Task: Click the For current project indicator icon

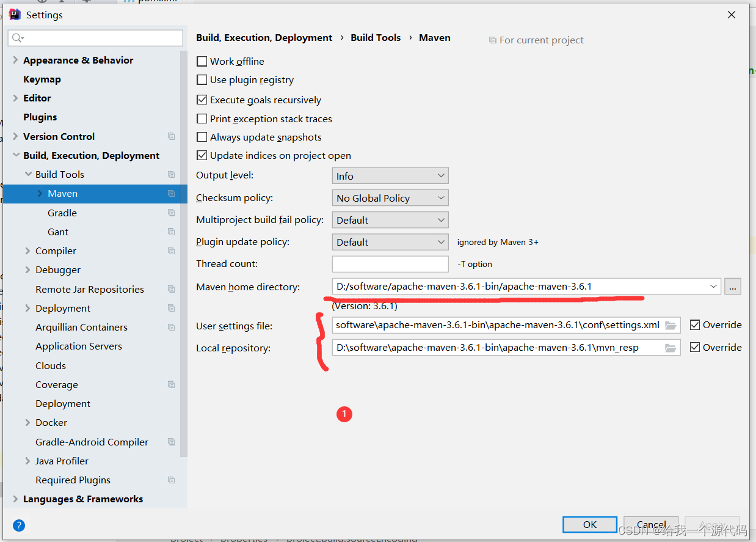Action: 493,40
